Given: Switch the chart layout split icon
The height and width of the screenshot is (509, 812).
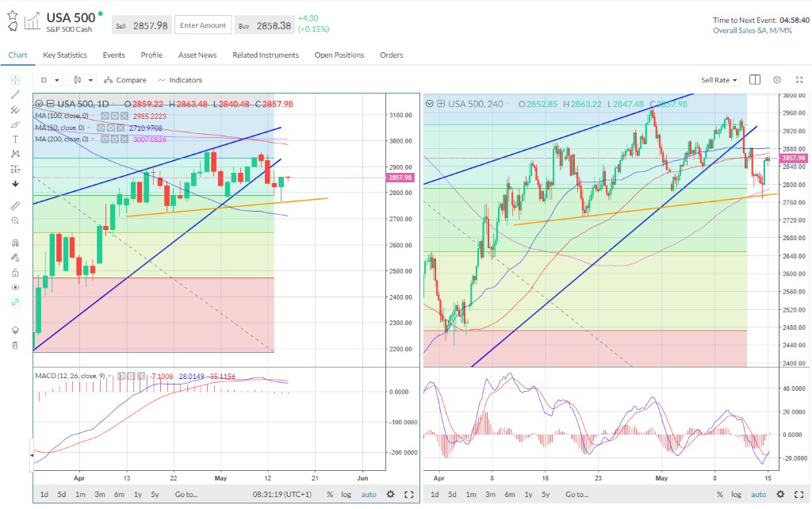Looking at the screenshot, I should pos(755,80).
